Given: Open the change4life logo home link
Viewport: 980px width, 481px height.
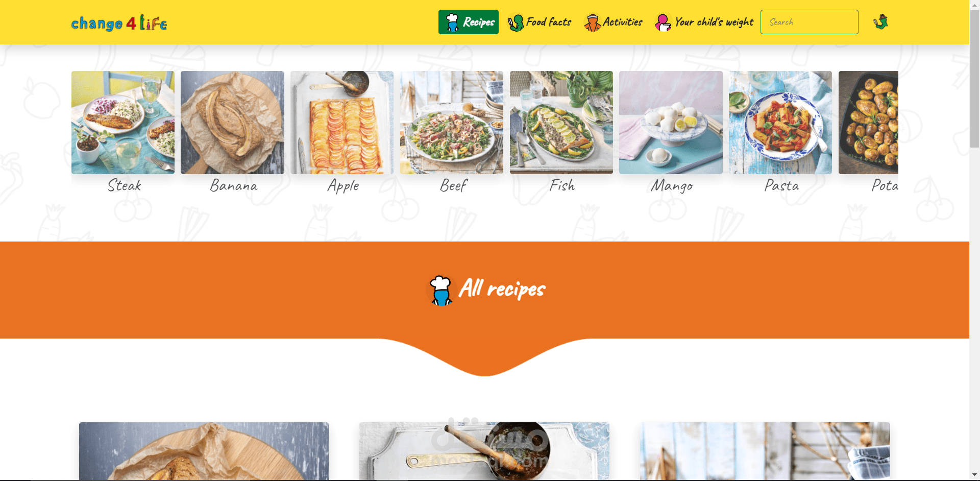Looking at the screenshot, I should pyautogui.click(x=119, y=22).
